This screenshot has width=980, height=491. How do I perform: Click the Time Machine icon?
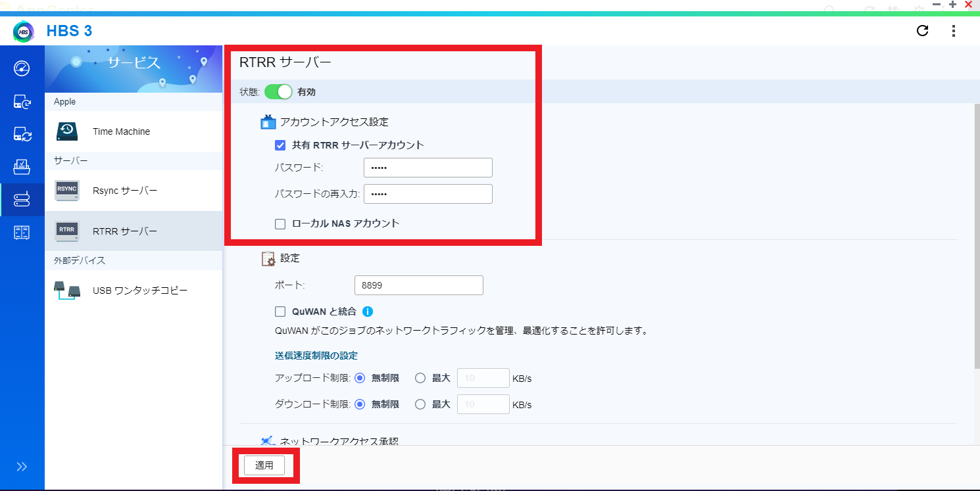click(67, 131)
